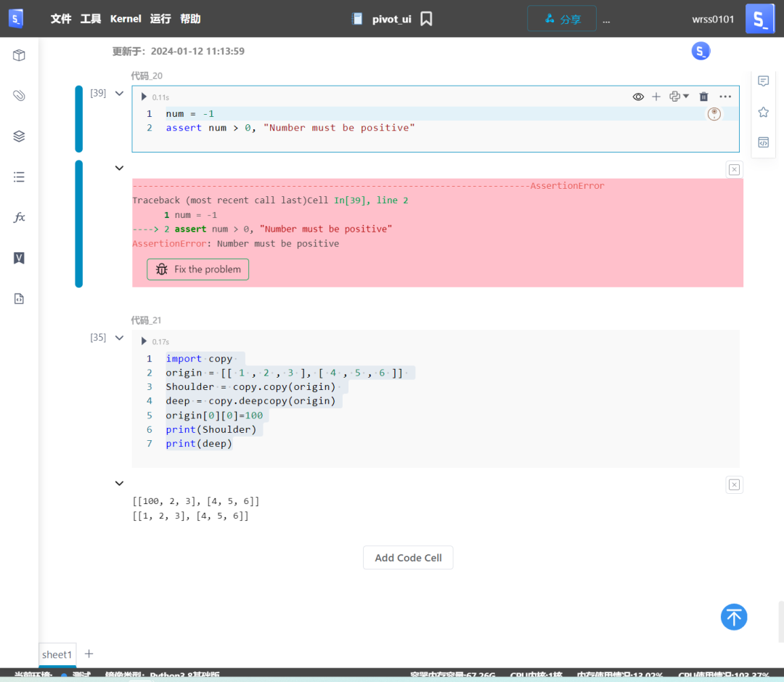Screen dimensions: 784x682
Task: Hide cell 代码_20 output via collapse chevron
Action: (119, 168)
